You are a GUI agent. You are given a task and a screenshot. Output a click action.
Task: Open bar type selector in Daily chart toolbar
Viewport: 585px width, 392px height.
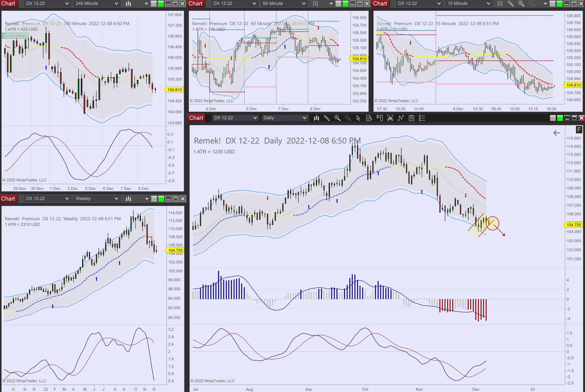click(x=316, y=118)
